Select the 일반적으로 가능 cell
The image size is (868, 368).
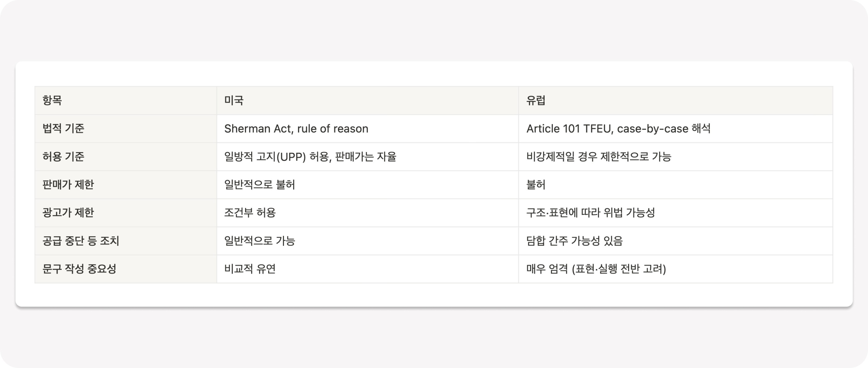pyautogui.click(x=368, y=241)
